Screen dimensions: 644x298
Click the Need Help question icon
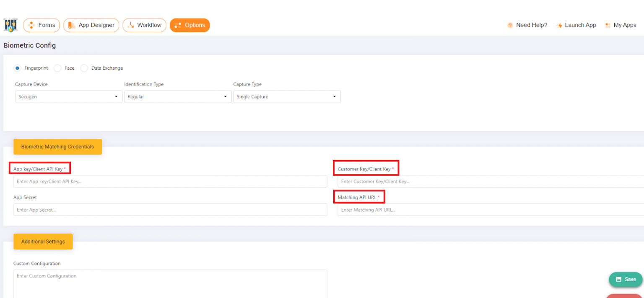[511, 25]
